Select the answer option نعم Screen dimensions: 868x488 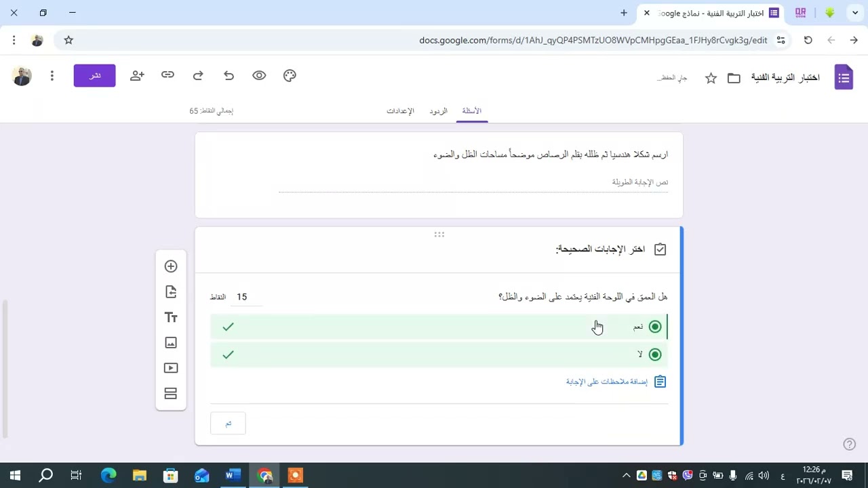[439, 327]
